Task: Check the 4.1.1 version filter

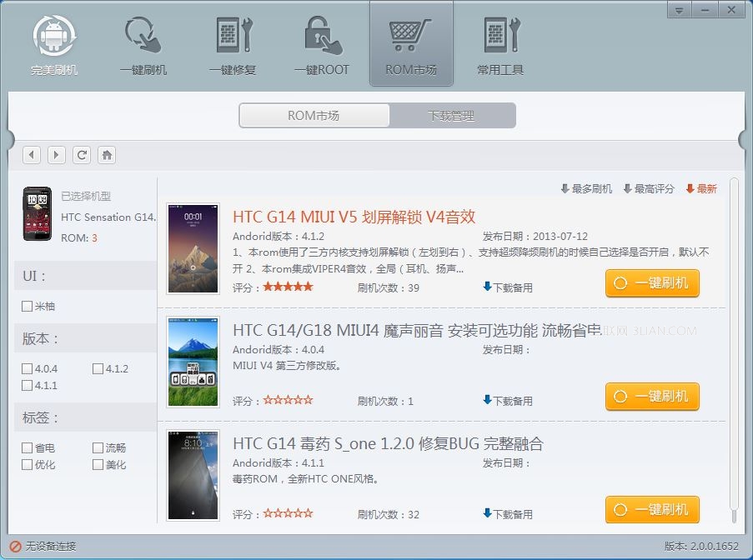Action: [27, 385]
